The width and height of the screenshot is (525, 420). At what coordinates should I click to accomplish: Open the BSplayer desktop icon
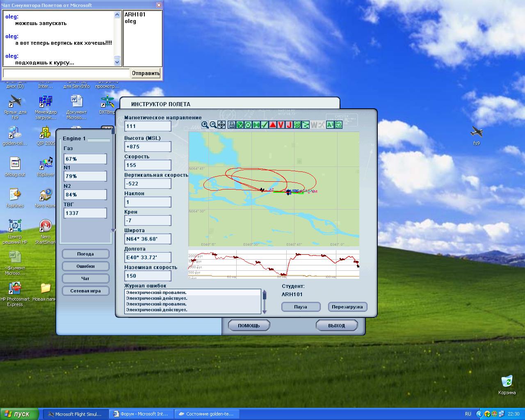click(x=46, y=167)
